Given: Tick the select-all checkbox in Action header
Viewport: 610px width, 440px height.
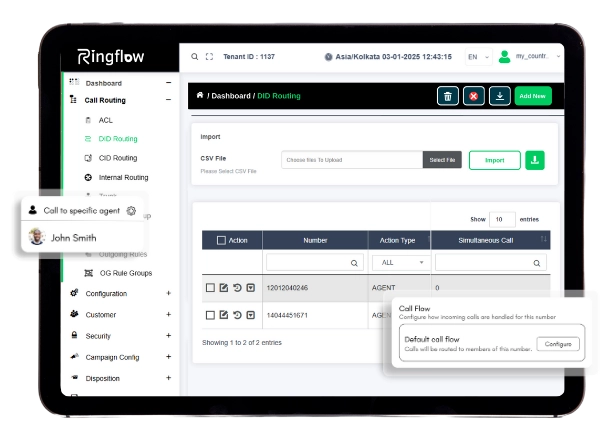Looking at the screenshot, I should [x=221, y=240].
